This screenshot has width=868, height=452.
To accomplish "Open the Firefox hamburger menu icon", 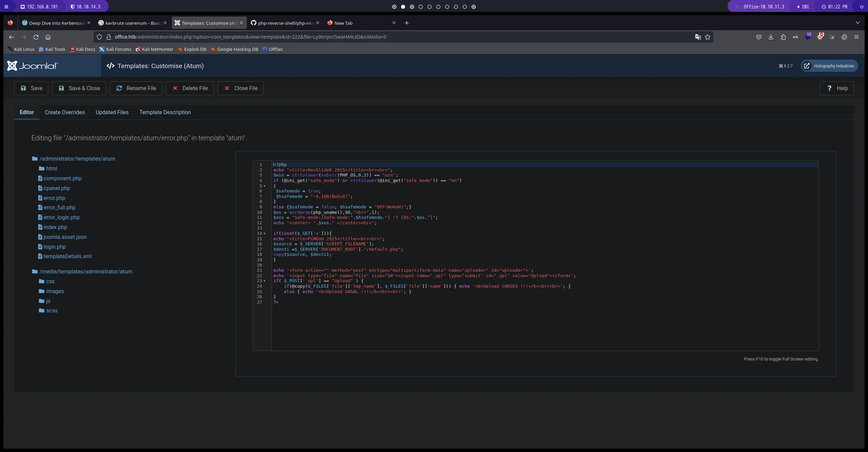I will [856, 37].
